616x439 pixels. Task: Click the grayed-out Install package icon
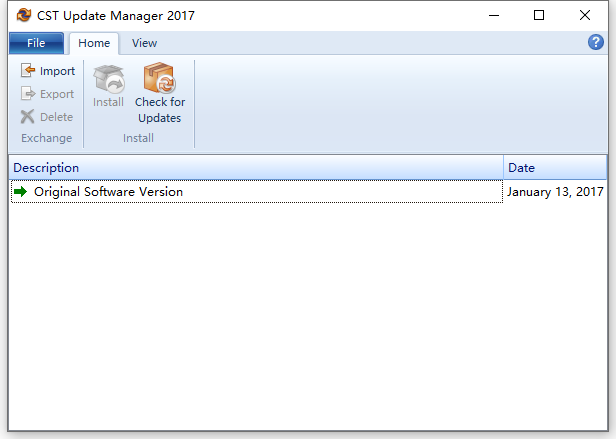(109, 78)
